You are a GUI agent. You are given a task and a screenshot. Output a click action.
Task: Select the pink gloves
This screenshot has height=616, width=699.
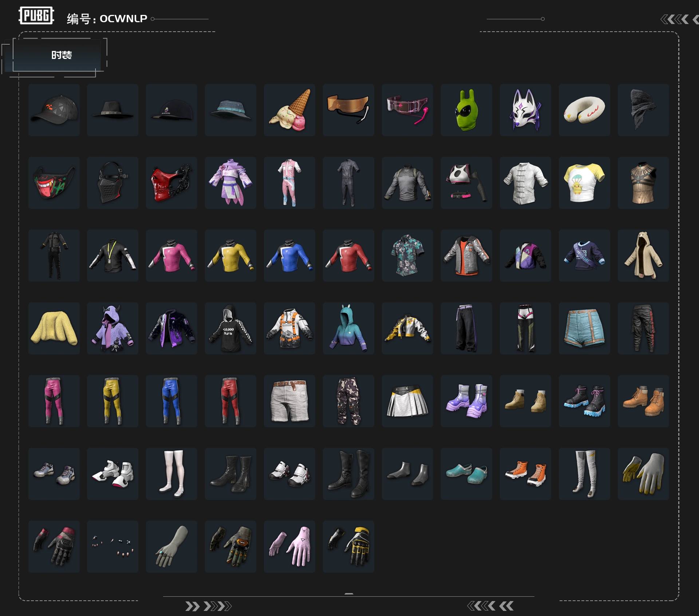point(289,547)
